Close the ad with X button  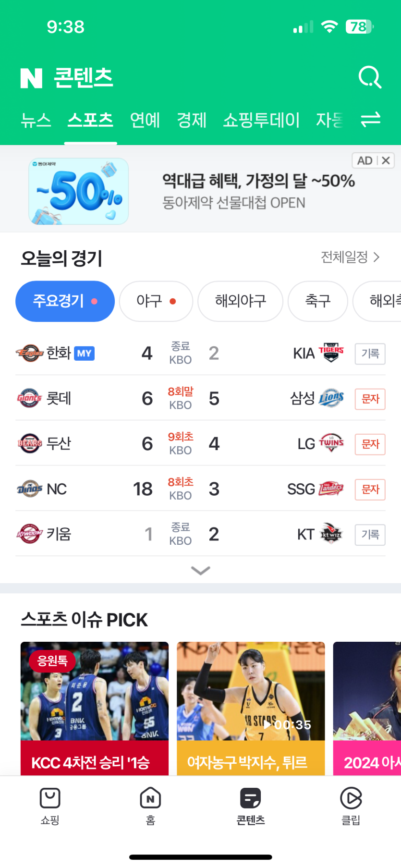point(386,160)
